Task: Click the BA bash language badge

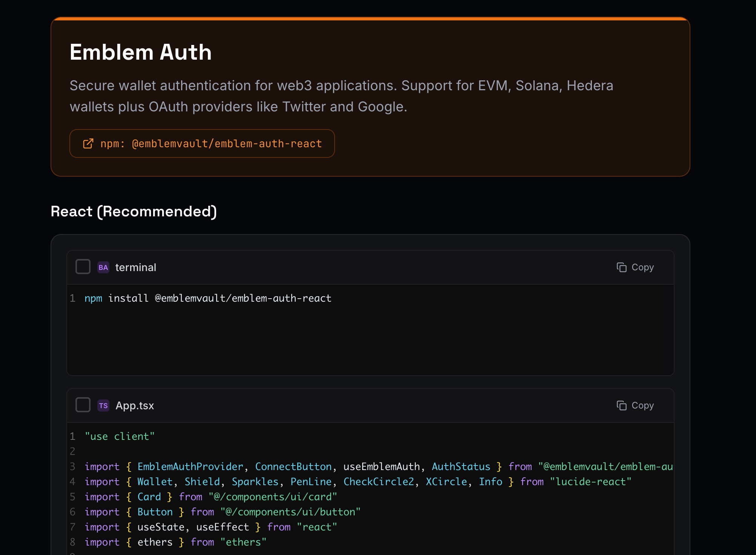Action: [x=103, y=267]
